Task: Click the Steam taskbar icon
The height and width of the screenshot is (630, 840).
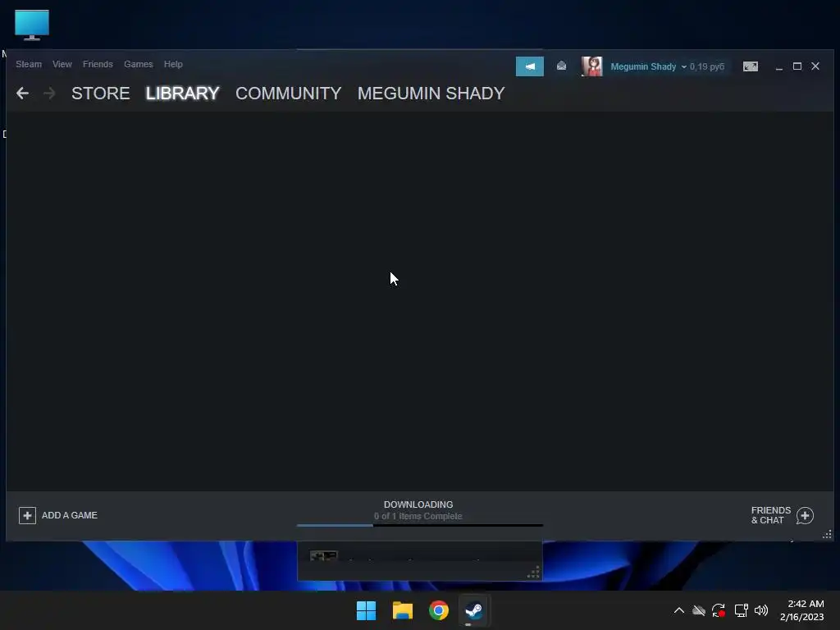Action: click(473, 610)
